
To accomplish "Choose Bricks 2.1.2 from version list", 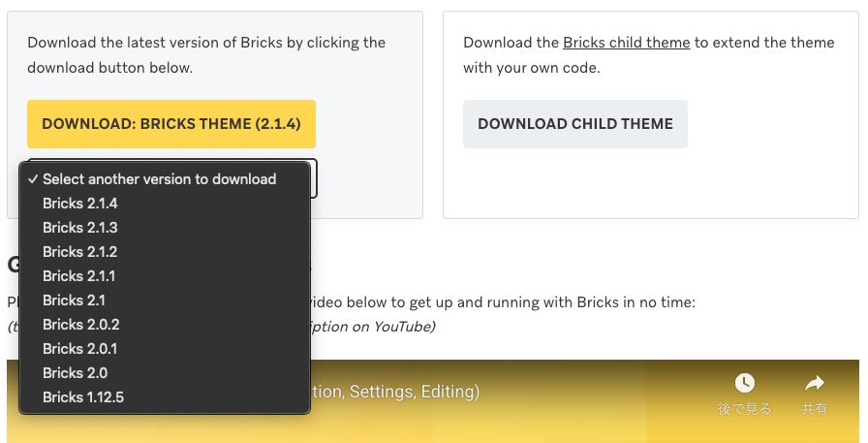I will point(165,252).
